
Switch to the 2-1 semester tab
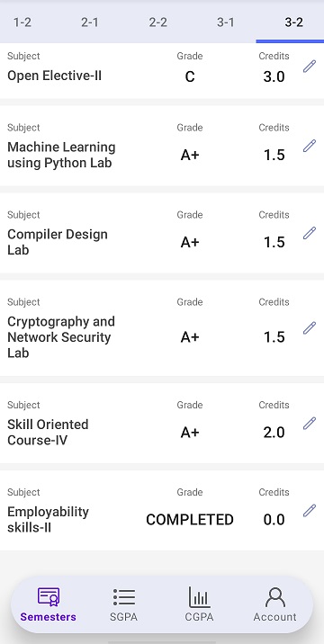pyautogui.click(x=90, y=22)
